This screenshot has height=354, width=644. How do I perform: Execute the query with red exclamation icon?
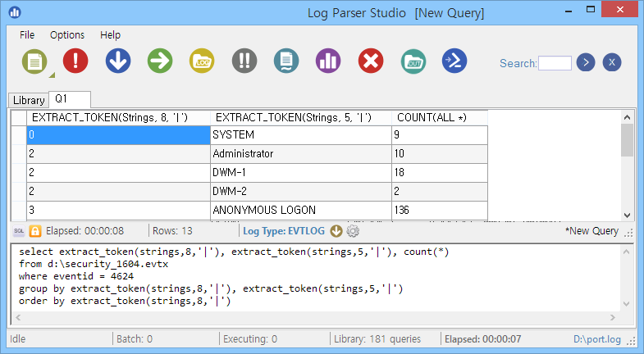pos(75,61)
